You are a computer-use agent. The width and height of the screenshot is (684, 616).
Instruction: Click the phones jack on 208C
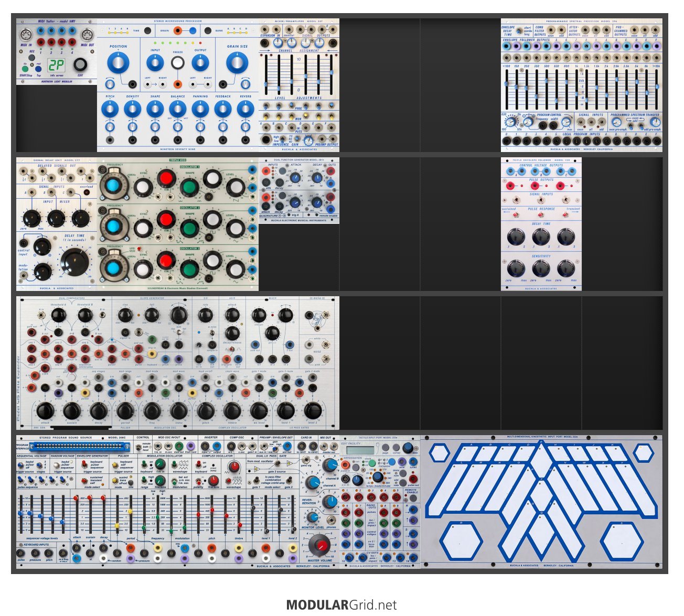(x=331, y=521)
